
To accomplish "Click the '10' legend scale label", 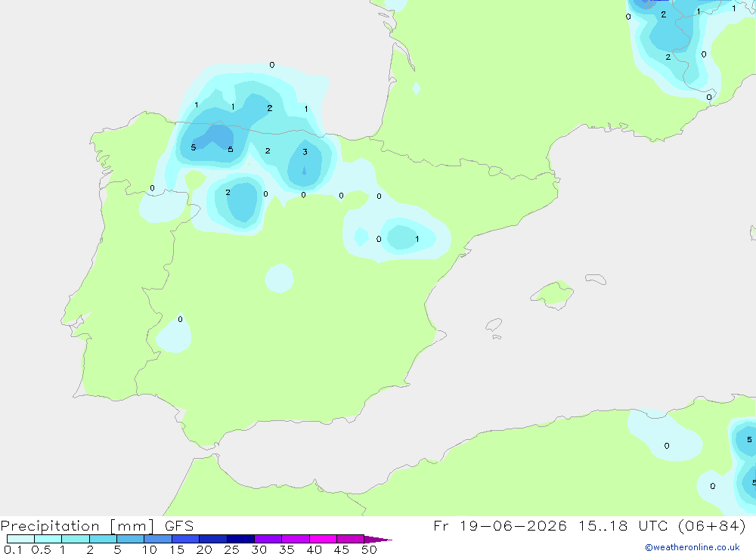I will coord(149,549).
